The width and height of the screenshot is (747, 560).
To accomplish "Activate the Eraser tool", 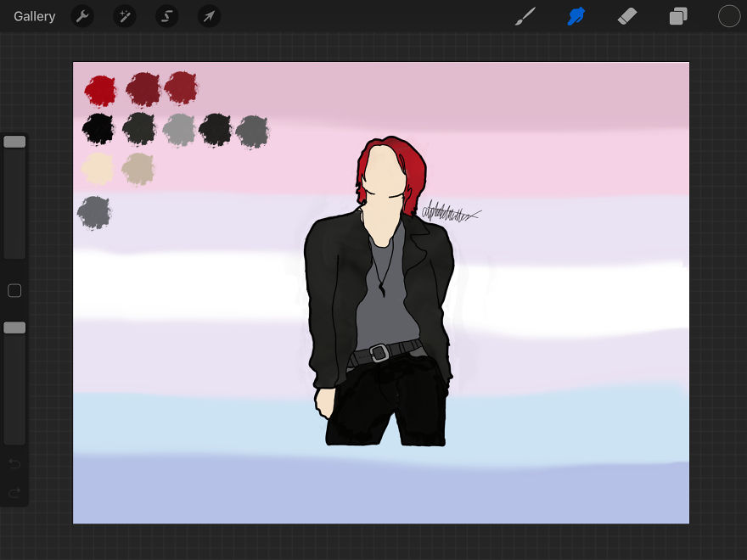I will pyautogui.click(x=626, y=15).
